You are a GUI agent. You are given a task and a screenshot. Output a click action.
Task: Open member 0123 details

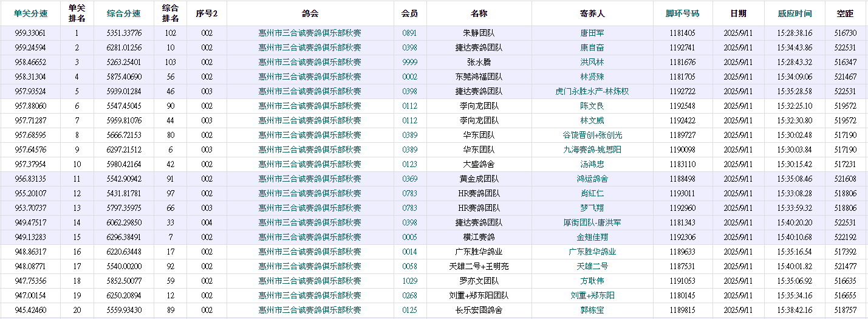tap(409, 164)
